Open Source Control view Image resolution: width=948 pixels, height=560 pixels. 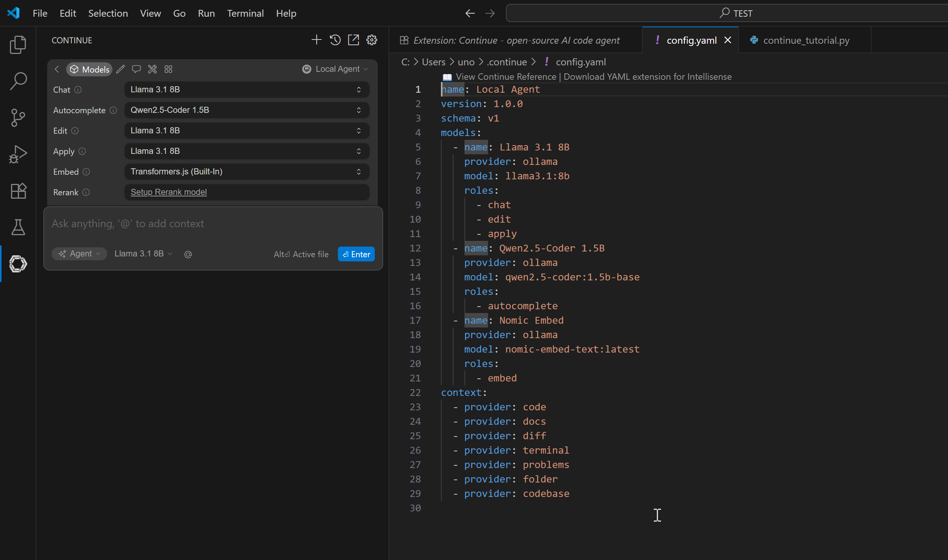(x=18, y=118)
